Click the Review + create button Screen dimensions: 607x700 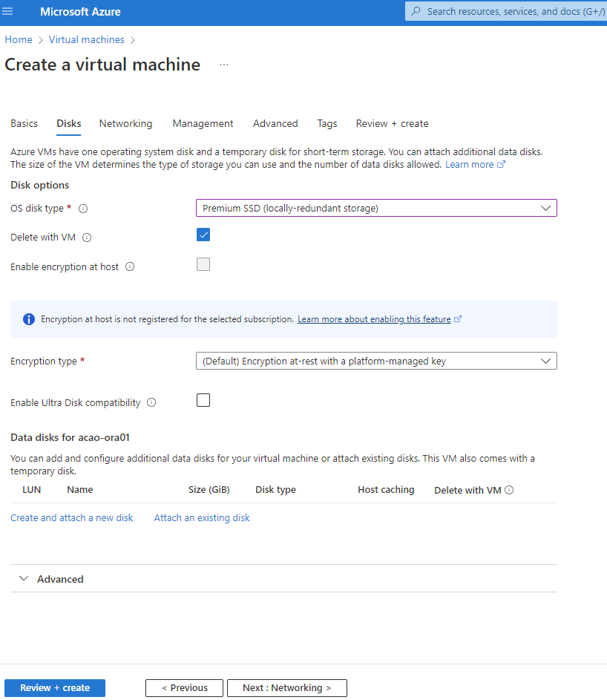[x=55, y=687]
